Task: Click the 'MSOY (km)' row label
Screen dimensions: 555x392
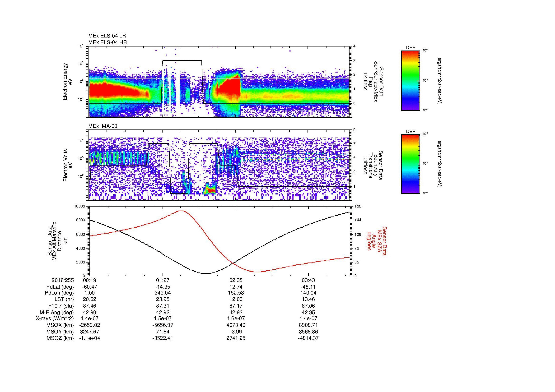Action: pos(60,332)
